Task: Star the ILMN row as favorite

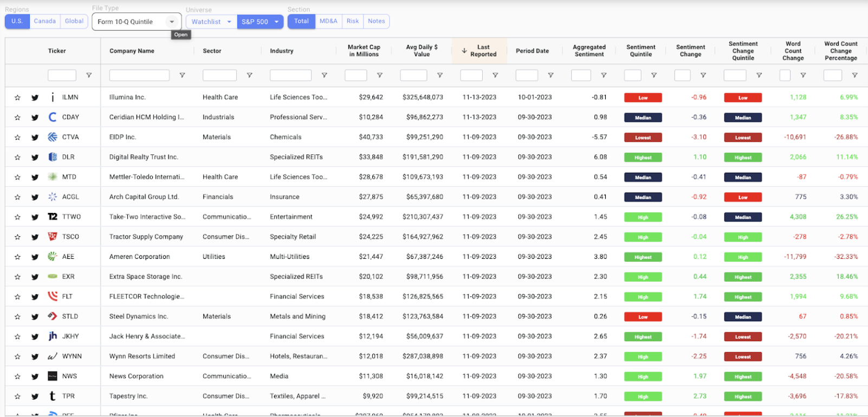Action: click(17, 97)
